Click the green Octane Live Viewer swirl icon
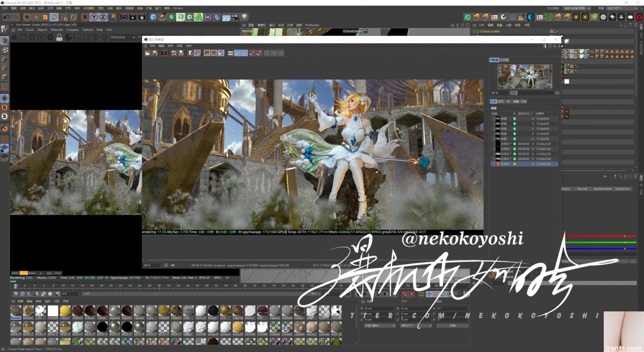644x352 pixels. [467, 17]
